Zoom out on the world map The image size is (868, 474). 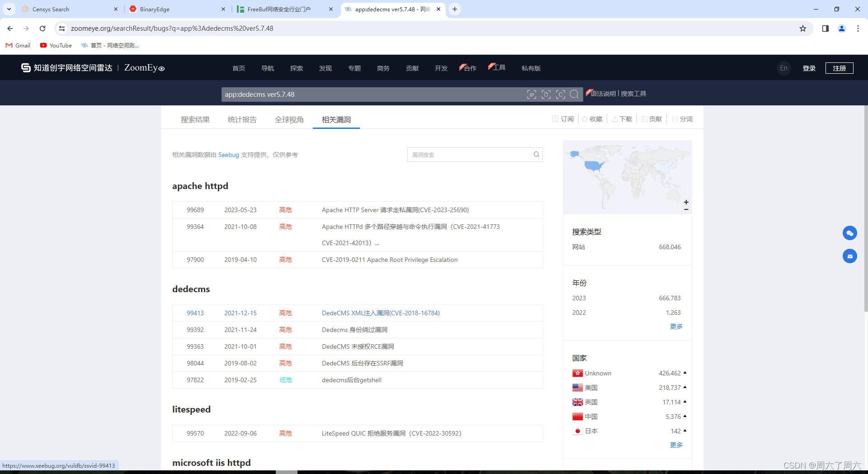pos(686,209)
